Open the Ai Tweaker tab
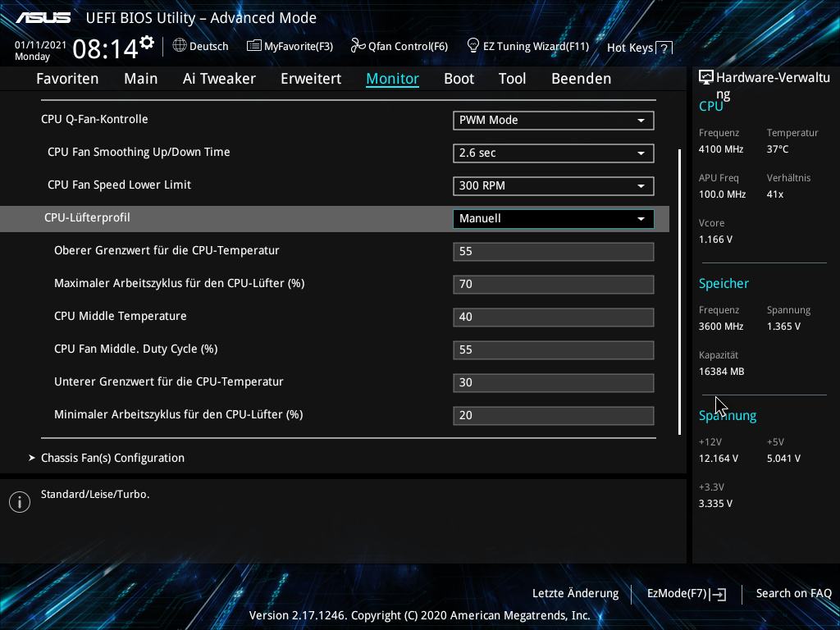This screenshot has height=630, width=840. point(219,79)
